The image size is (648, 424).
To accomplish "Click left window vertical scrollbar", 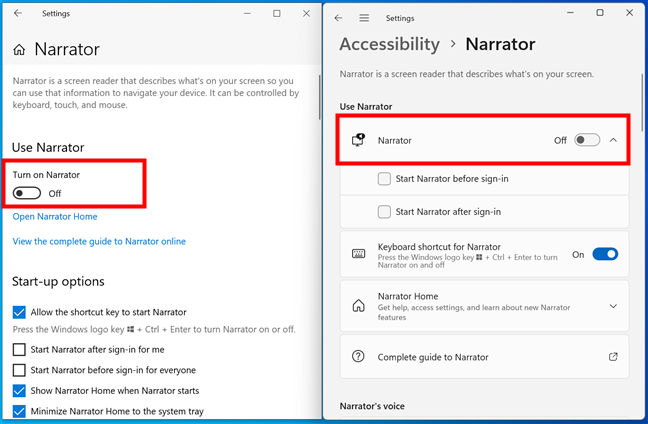I will (x=319, y=97).
